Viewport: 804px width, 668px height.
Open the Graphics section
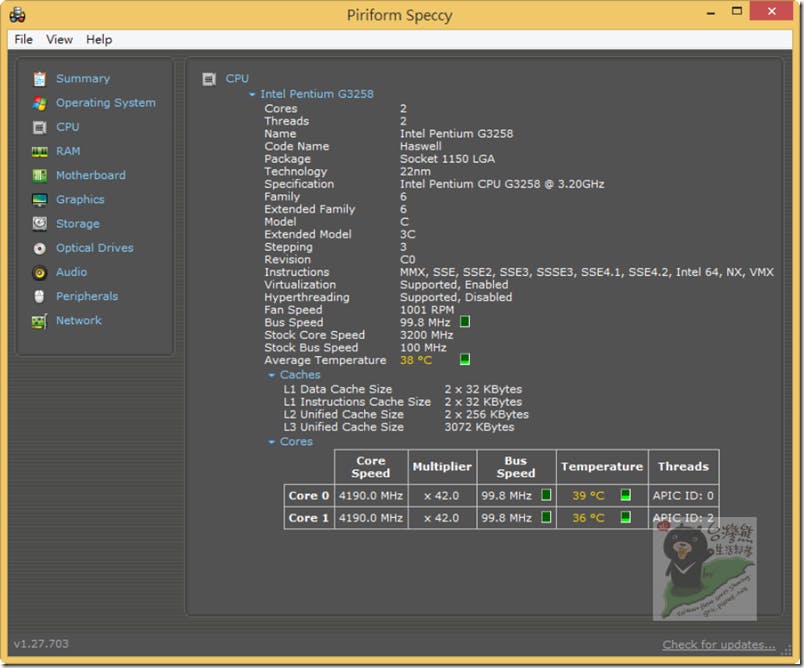click(80, 199)
